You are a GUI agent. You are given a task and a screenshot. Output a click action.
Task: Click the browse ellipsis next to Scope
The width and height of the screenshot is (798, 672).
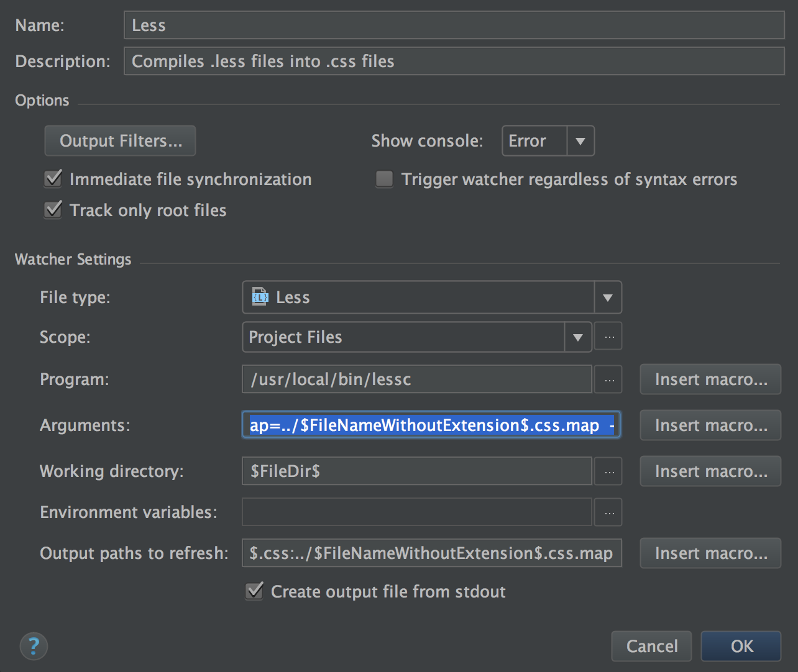tap(608, 337)
